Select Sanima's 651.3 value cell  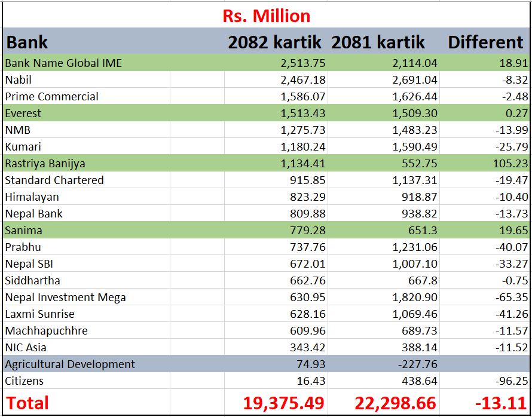click(x=421, y=231)
